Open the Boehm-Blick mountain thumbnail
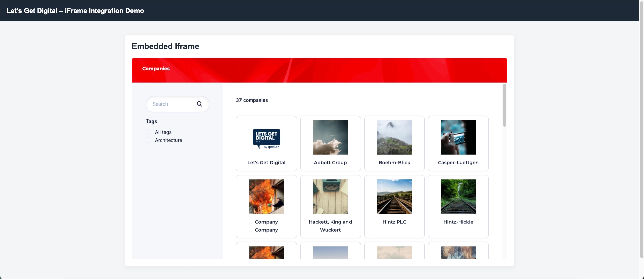This screenshot has width=644, height=279. pos(394,137)
